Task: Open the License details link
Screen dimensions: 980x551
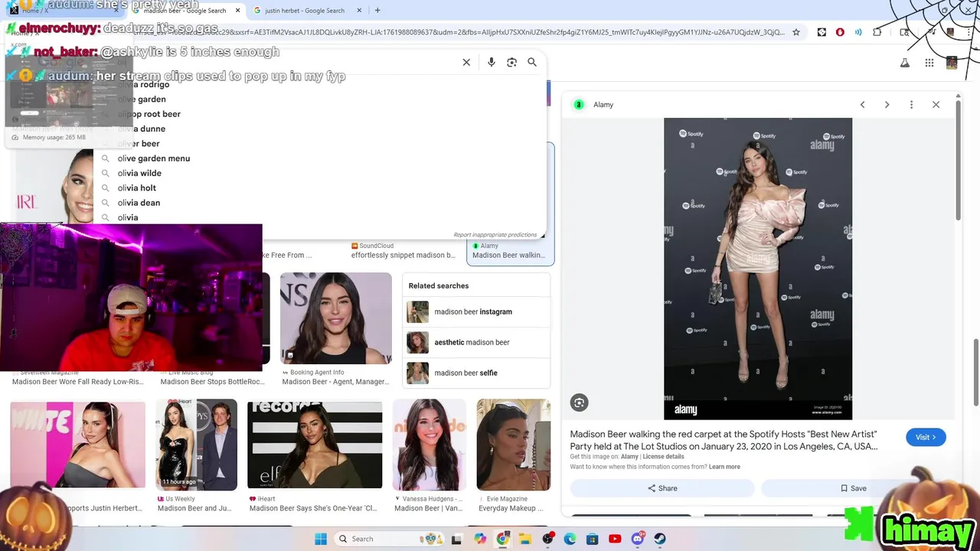Action: (x=663, y=457)
